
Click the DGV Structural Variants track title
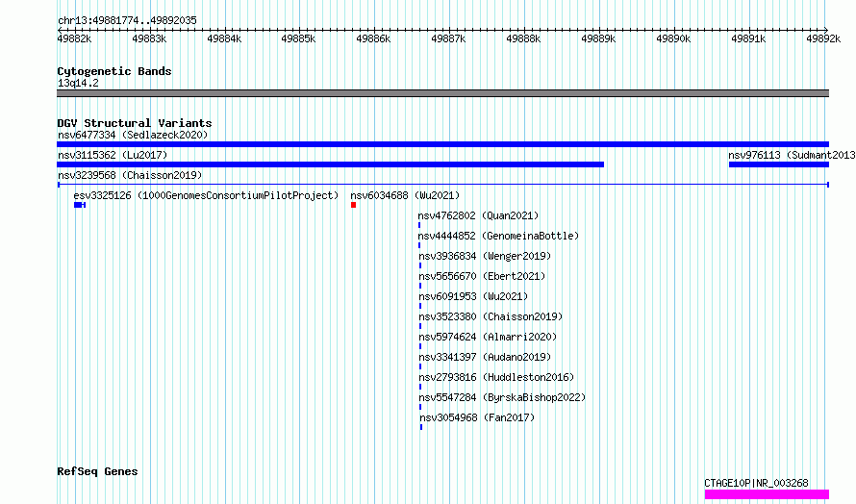click(x=135, y=123)
